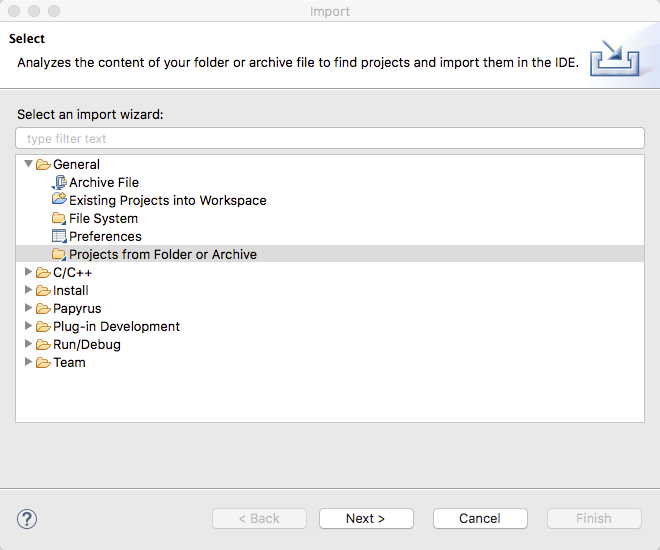Expand the Install category
The height and width of the screenshot is (550, 660).
pos(28,290)
